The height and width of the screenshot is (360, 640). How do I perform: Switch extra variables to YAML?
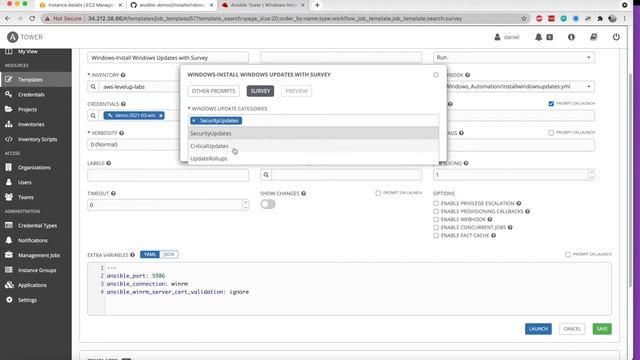[x=150, y=254]
